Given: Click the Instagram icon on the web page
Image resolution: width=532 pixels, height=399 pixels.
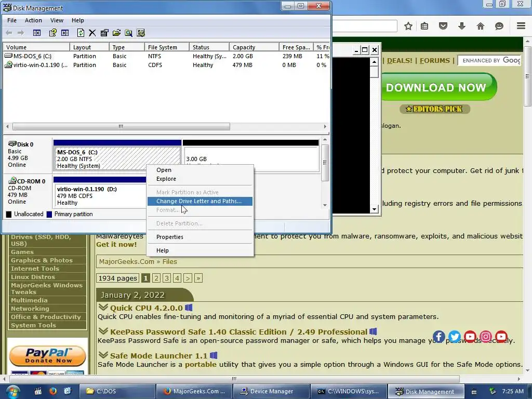Looking at the screenshot, I should [x=486, y=337].
